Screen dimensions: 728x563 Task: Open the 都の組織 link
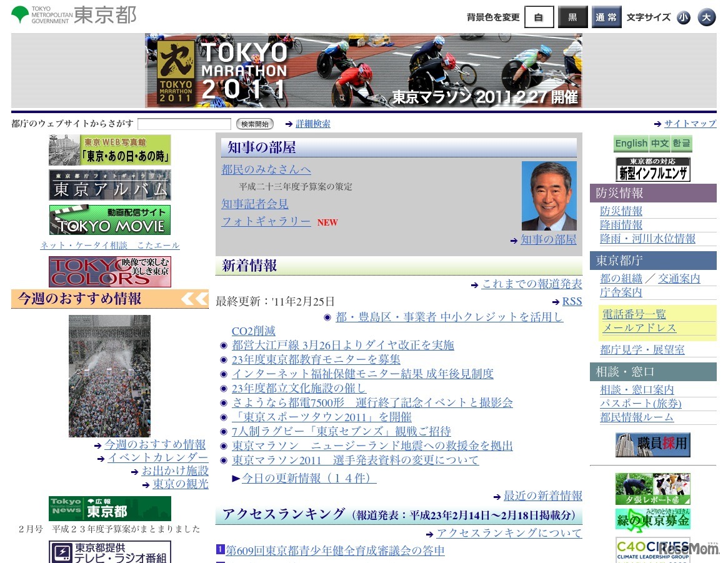coord(621,279)
